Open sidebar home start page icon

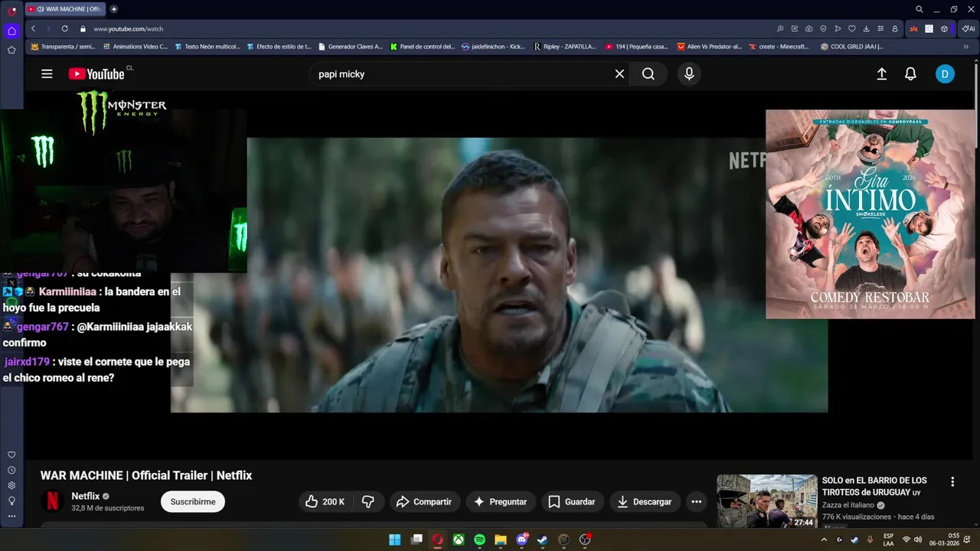[11, 31]
